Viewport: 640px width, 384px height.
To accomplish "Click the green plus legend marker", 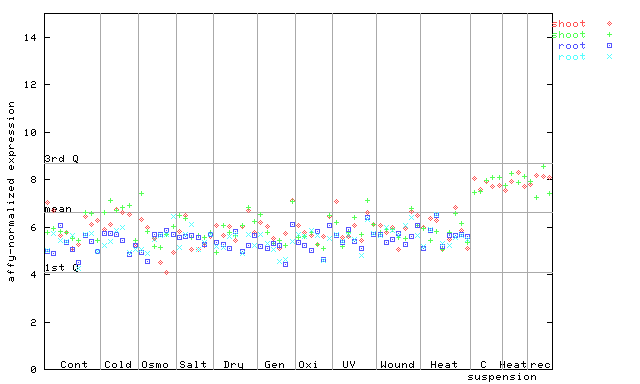I will coord(609,35).
